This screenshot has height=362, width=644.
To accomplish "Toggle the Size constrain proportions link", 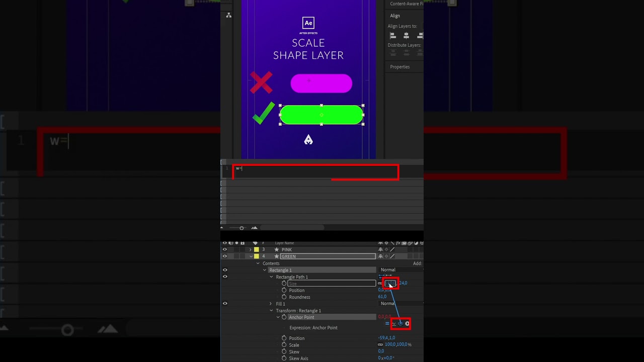I will pos(380,283).
